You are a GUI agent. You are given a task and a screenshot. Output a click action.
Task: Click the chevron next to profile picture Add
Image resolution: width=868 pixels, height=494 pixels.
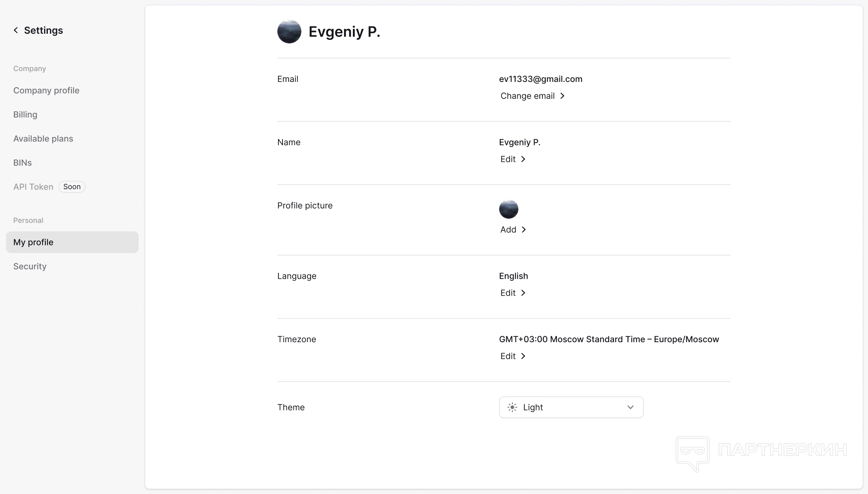click(x=524, y=230)
